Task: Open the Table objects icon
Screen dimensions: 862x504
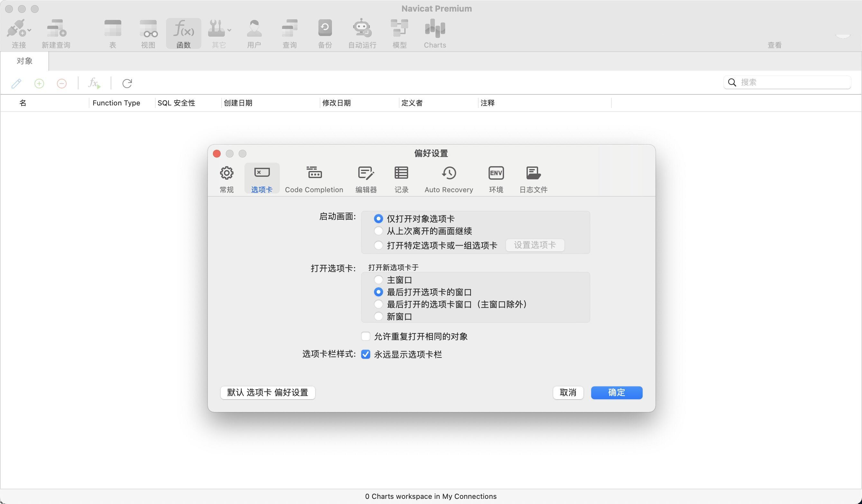Action: (x=113, y=28)
